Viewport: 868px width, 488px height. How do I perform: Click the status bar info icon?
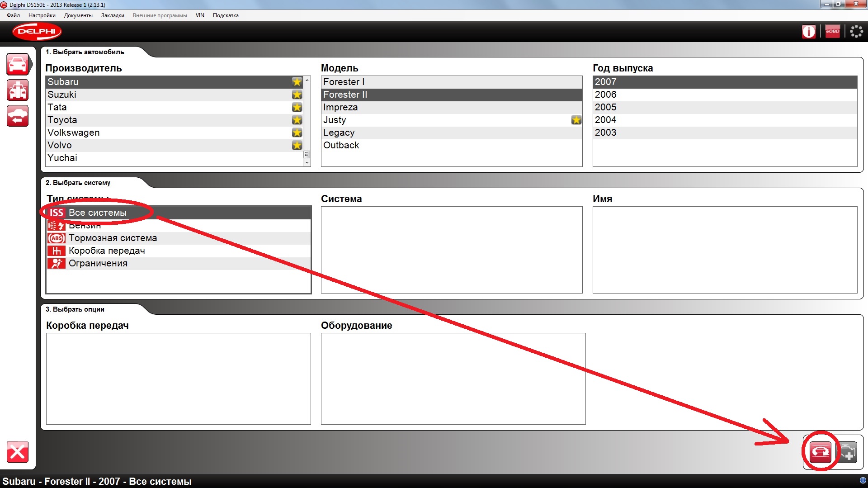863,480
